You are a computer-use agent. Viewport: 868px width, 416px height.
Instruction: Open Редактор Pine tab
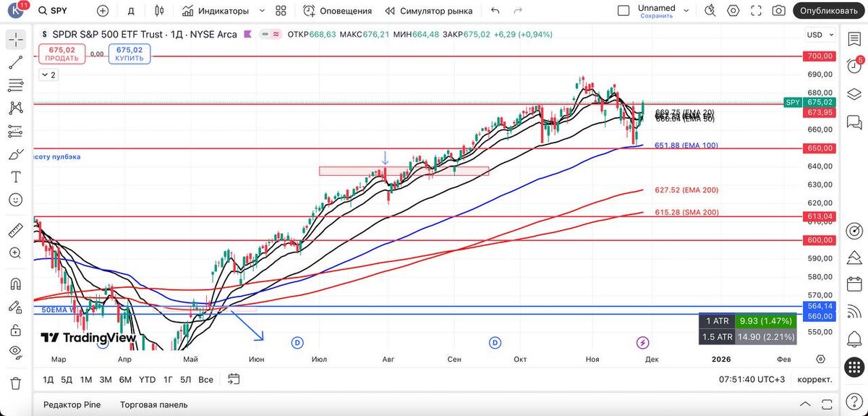[72, 404]
